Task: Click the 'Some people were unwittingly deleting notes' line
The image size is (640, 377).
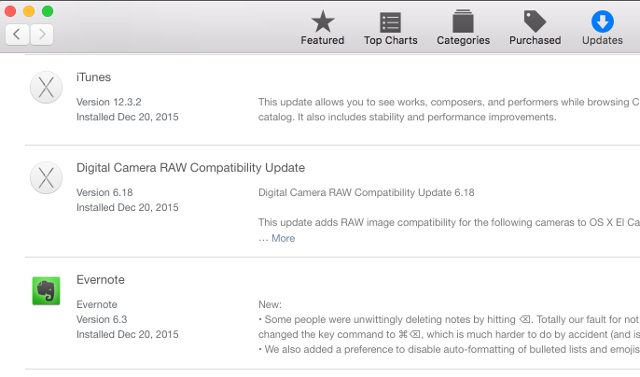Action: [449, 319]
